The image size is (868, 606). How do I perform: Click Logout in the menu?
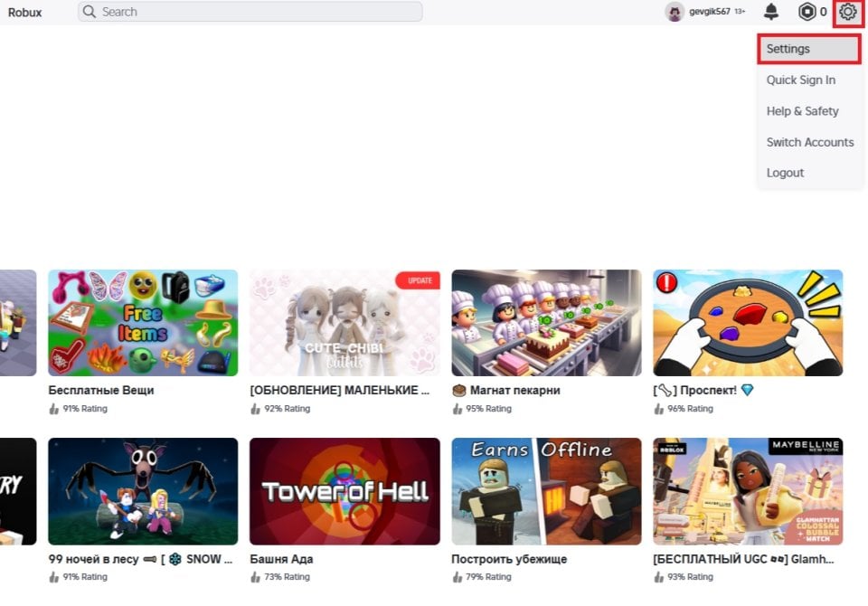785,173
